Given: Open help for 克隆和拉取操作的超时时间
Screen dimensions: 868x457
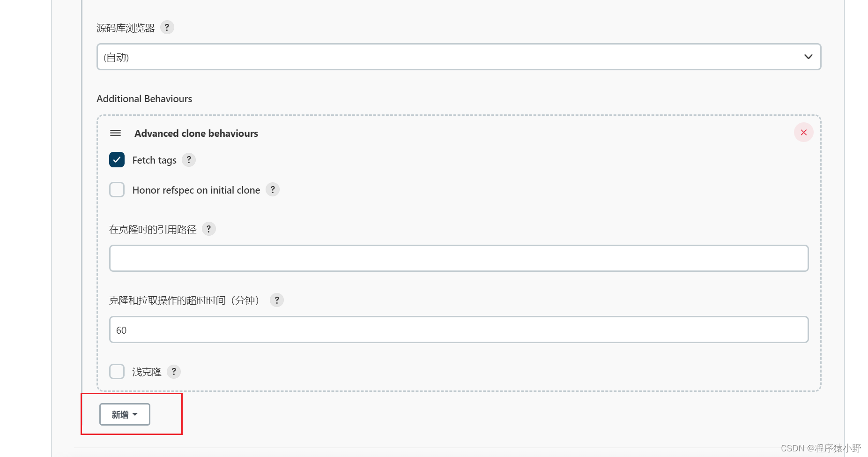Looking at the screenshot, I should (277, 300).
